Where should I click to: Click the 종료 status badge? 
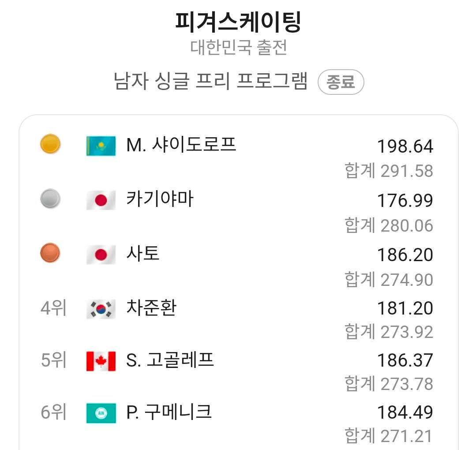[x=341, y=82]
